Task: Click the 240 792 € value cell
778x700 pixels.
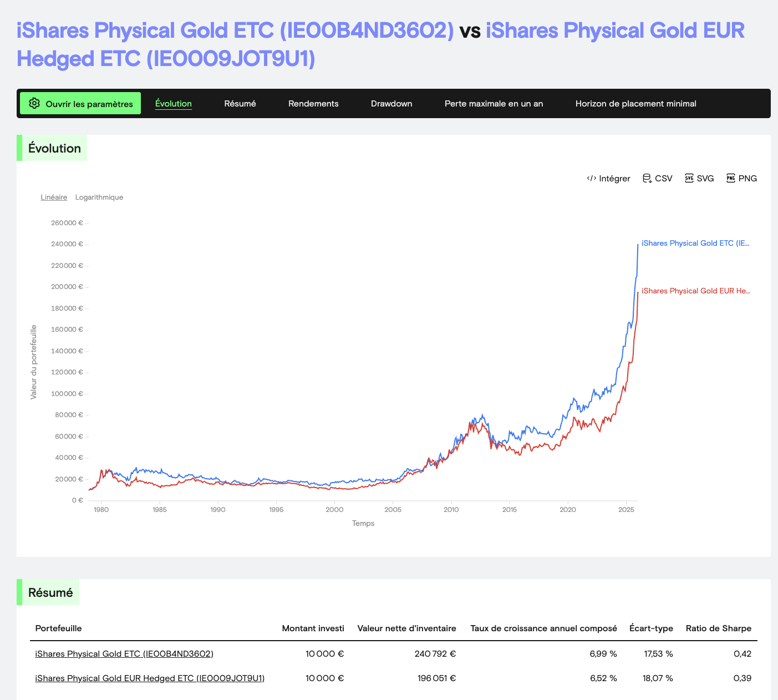Action: point(435,654)
